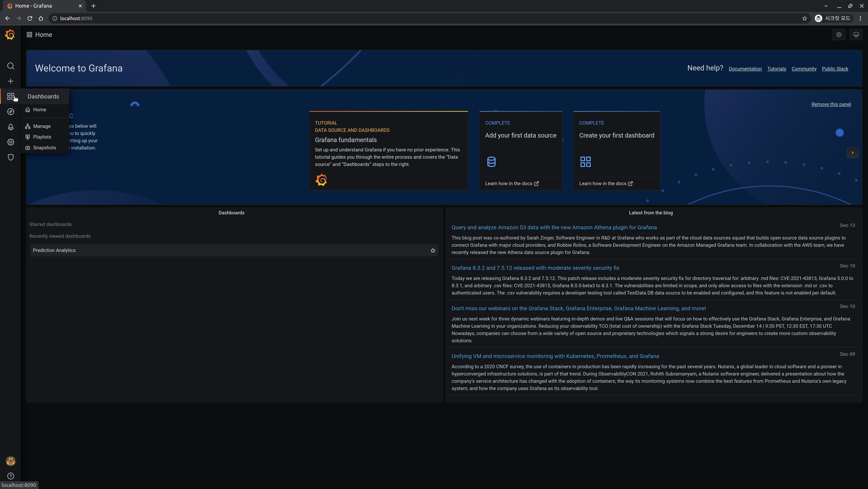The width and height of the screenshot is (868, 489).
Task: Open the Grafana fundamentals tutorial card
Action: point(388,151)
